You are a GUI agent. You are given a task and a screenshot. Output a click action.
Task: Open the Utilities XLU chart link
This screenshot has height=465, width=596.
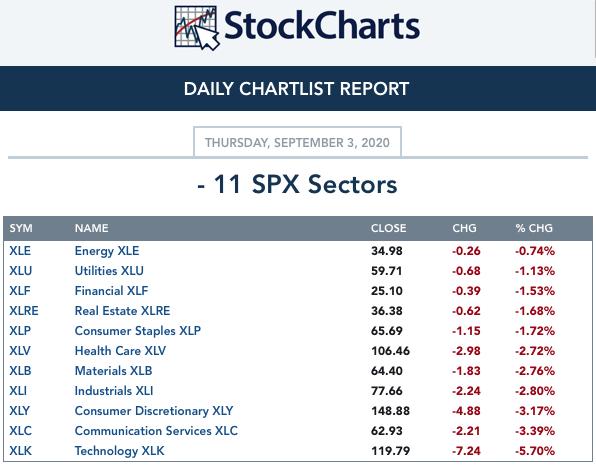click(109, 271)
